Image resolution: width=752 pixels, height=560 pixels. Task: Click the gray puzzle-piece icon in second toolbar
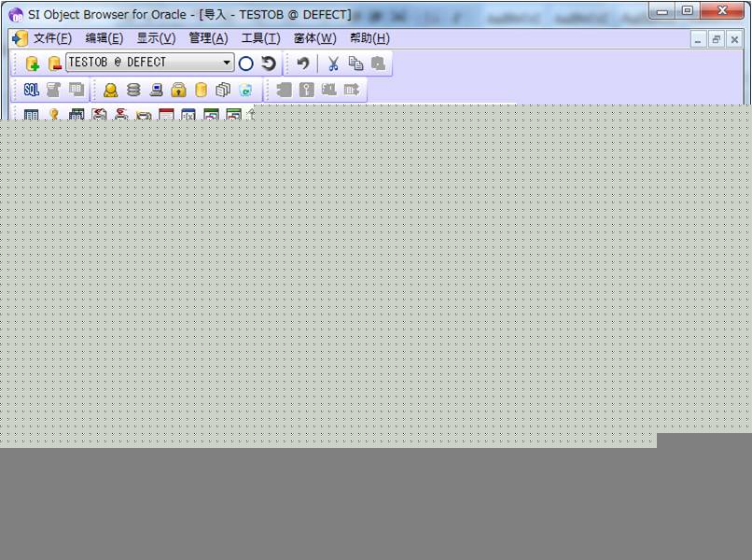tap(284, 90)
